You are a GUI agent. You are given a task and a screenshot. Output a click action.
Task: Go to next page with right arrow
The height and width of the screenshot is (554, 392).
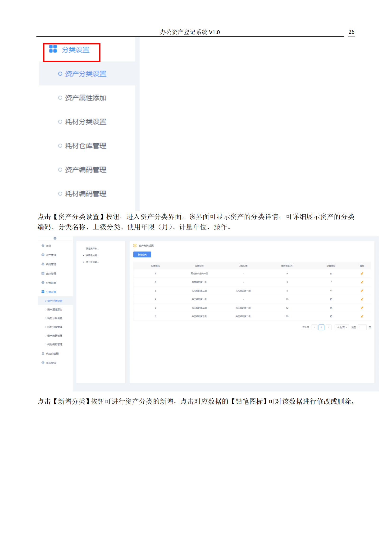[328, 327]
